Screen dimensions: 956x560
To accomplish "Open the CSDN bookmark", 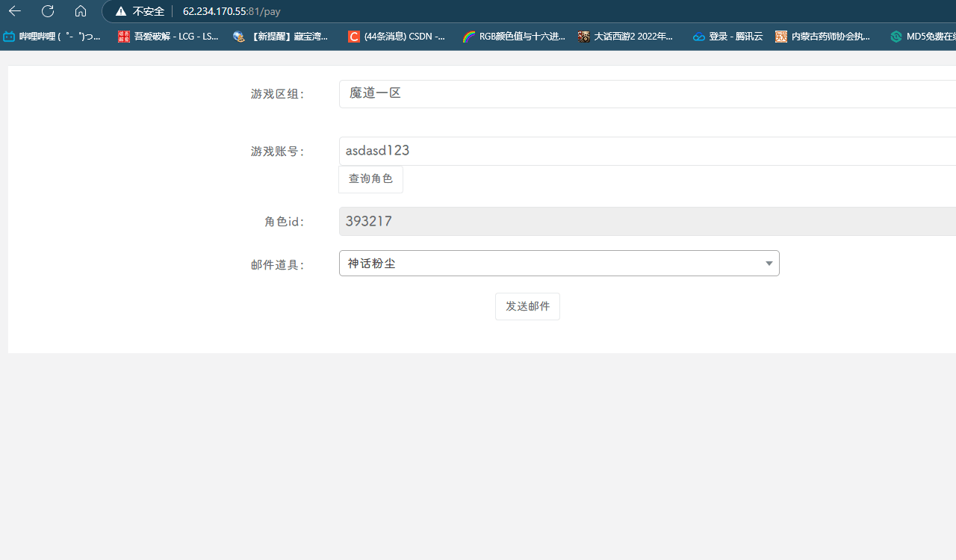I will click(397, 36).
